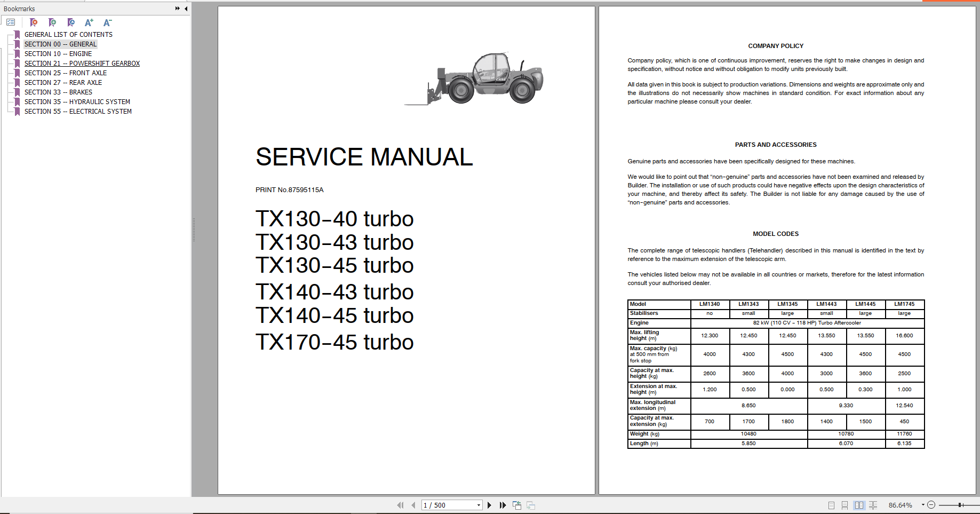This screenshot has height=514, width=980.
Task: Toggle two-page facing view mode
Action: coord(858,505)
